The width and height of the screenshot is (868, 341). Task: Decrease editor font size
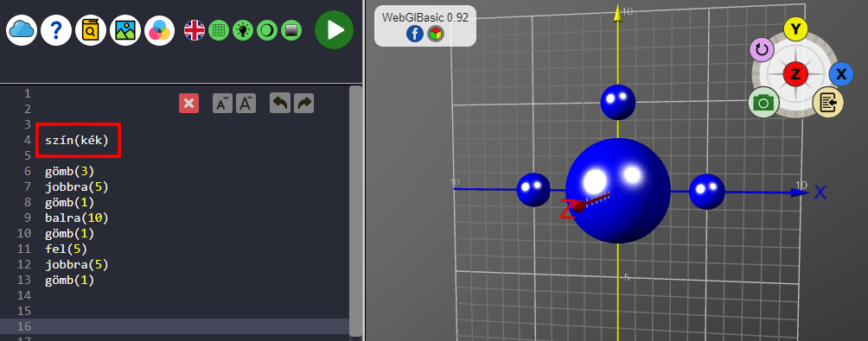pos(222,104)
